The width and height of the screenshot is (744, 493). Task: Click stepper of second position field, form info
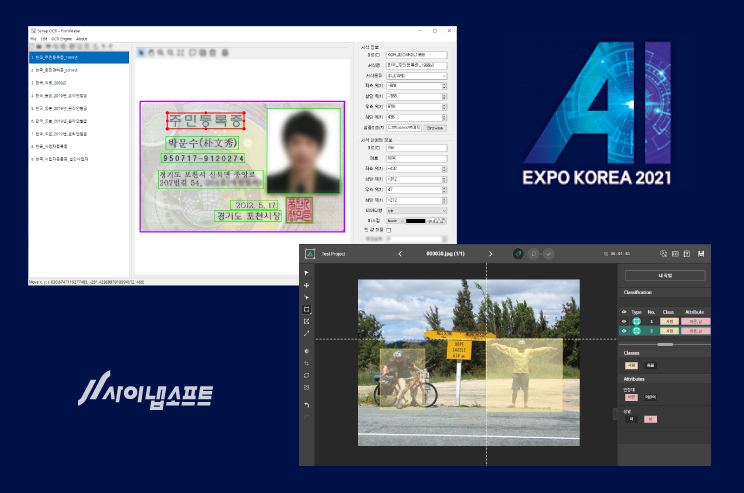click(444, 96)
